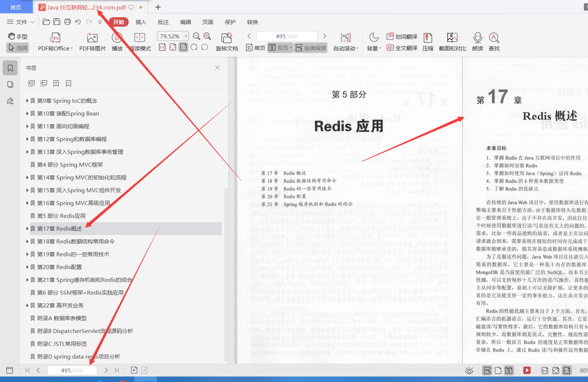Expand 第17章 Redis概述 bookmark

(27, 229)
